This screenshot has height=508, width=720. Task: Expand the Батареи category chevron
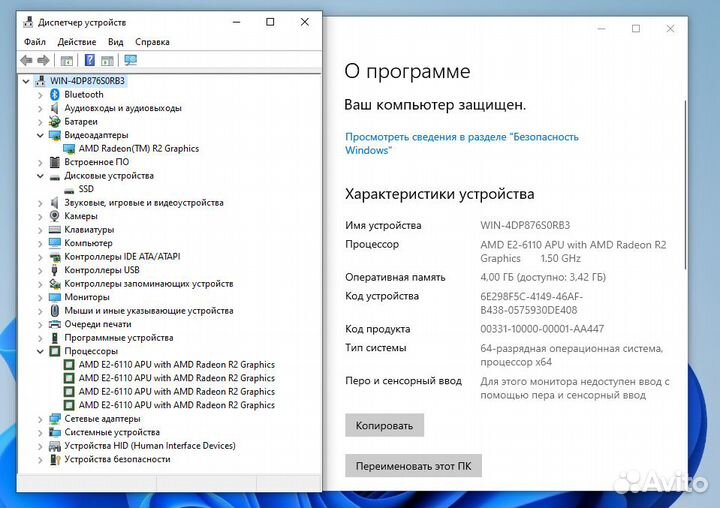point(40,122)
